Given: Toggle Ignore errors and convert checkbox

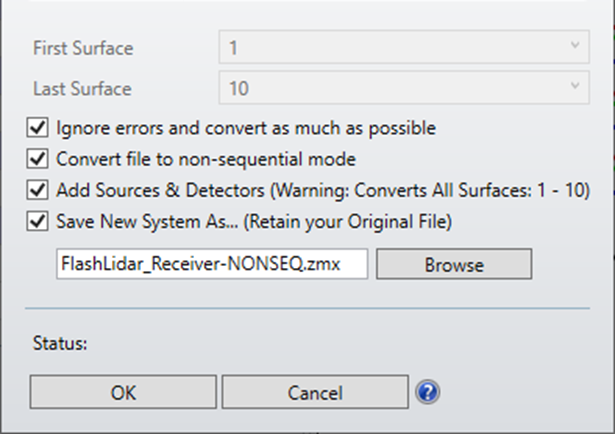Looking at the screenshot, I should click(39, 128).
